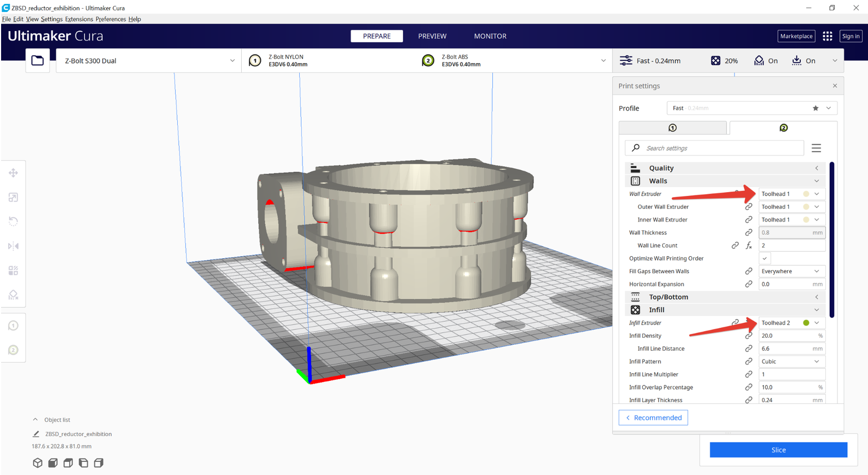Expand the Top/Bottom settings category

tap(725, 297)
